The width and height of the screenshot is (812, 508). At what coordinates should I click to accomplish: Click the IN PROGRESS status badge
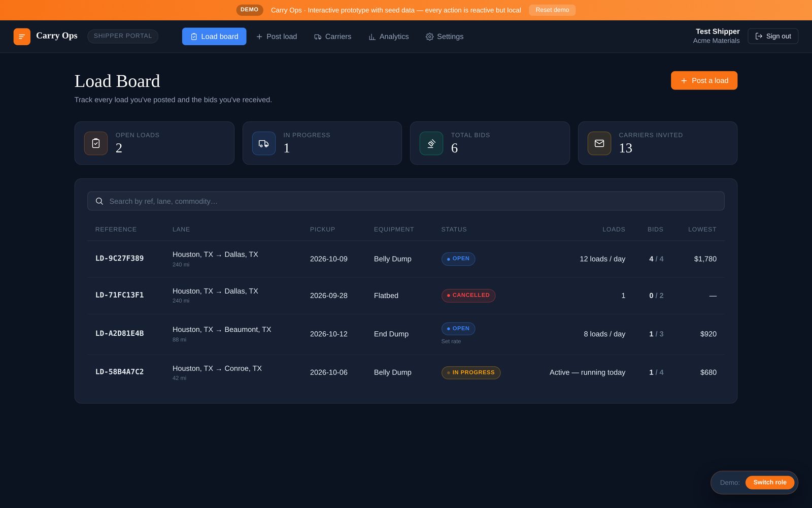[x=470, y=372]
